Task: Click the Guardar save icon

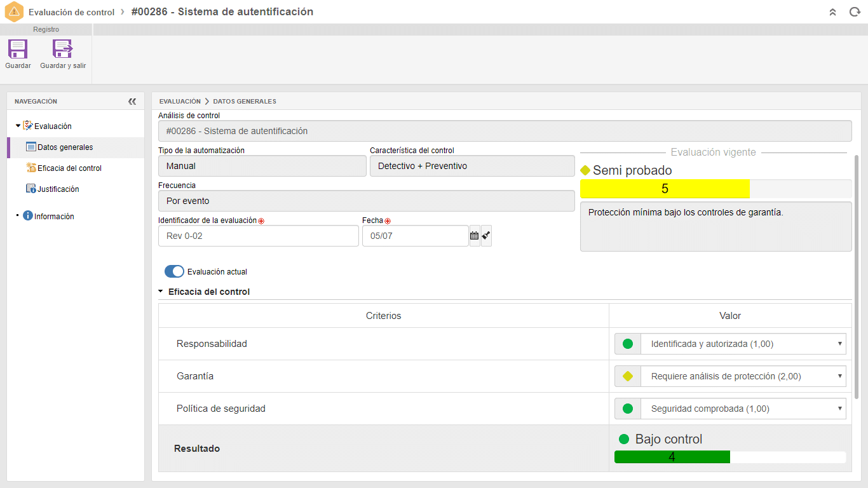Action: (x=18, y=49)
